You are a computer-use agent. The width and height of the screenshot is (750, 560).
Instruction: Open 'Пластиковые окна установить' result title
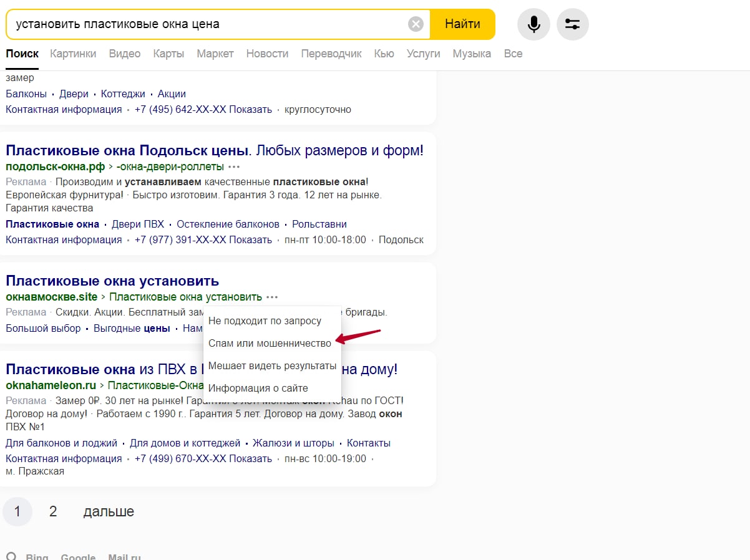point(112,281)
